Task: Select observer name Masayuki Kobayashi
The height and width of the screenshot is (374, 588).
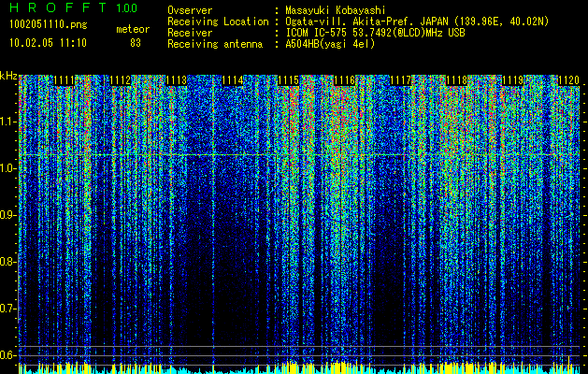Action: click(336, 10)
